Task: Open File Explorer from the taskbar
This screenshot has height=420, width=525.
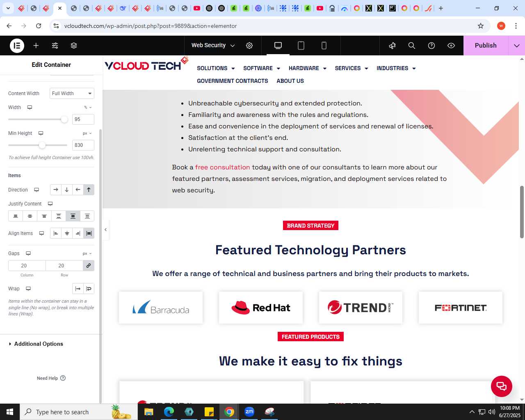Action: tap(148, 412)
